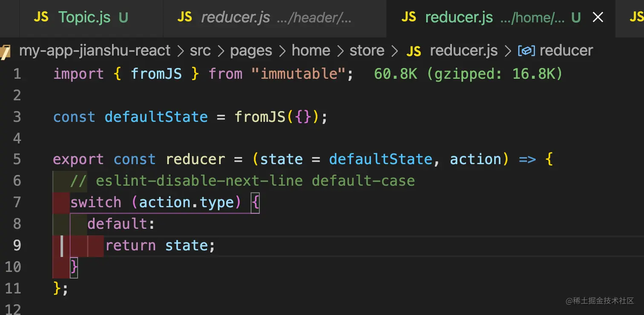Image resolution: width=644 pixels, height=315 pixels.
Task: Open home folder in the breadcrumb
Action: tap(311, 51)
